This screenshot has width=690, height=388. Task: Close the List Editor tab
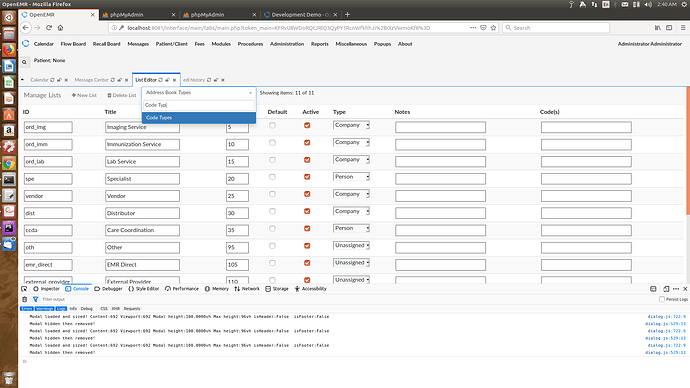click(x=175, y=80)
